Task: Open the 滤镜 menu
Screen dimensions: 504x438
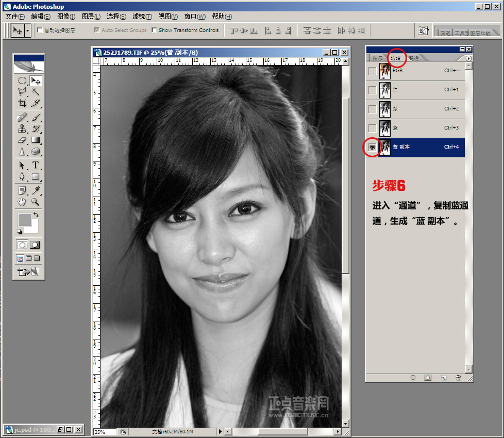Action: tap(142, 17)
